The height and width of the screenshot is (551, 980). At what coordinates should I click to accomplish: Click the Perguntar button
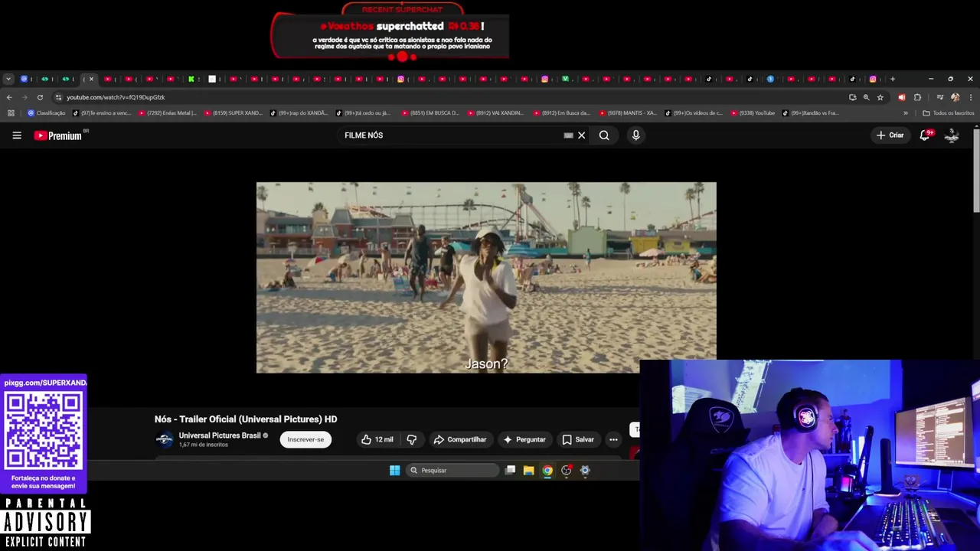pos(524,439)
